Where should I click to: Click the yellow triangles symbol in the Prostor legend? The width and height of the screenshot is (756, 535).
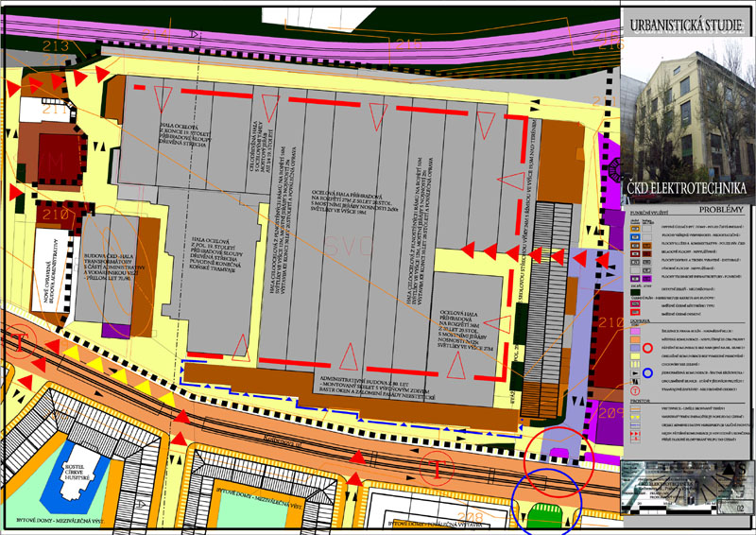(635, 417)
